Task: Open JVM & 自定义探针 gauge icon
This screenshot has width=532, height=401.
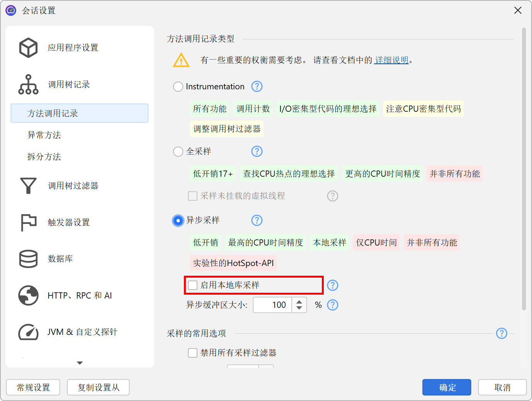Action: (x=29, y=332)
